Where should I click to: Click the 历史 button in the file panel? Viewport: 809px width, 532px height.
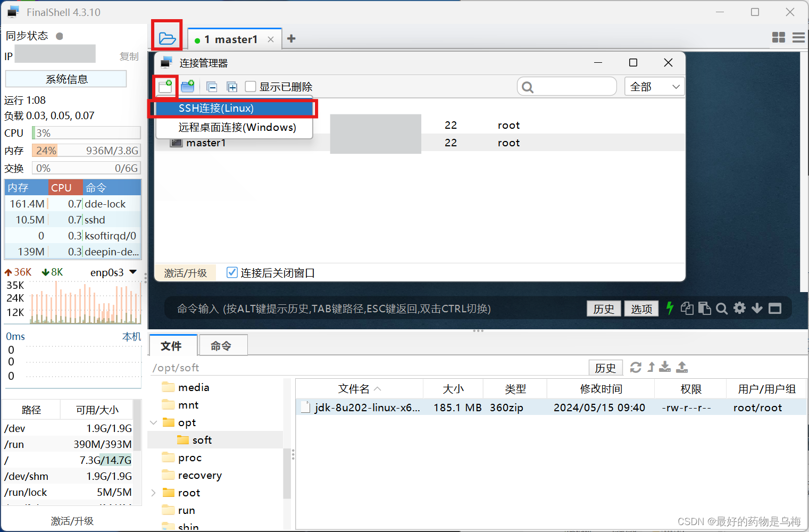605,367
